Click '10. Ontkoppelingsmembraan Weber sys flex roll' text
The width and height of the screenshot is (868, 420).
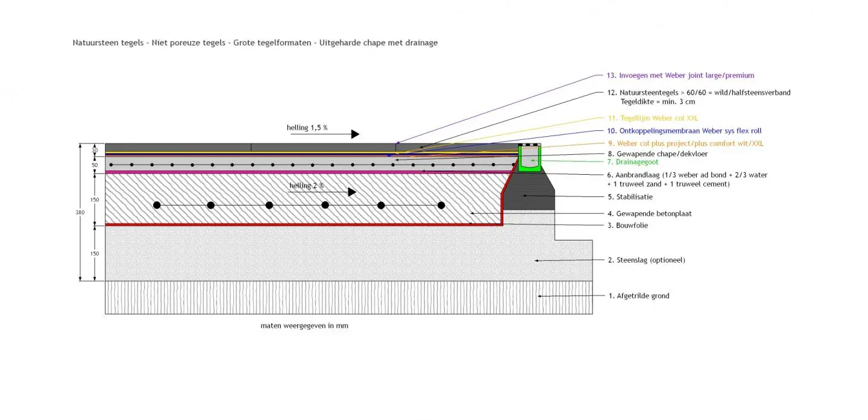click(x=685, y=131)
